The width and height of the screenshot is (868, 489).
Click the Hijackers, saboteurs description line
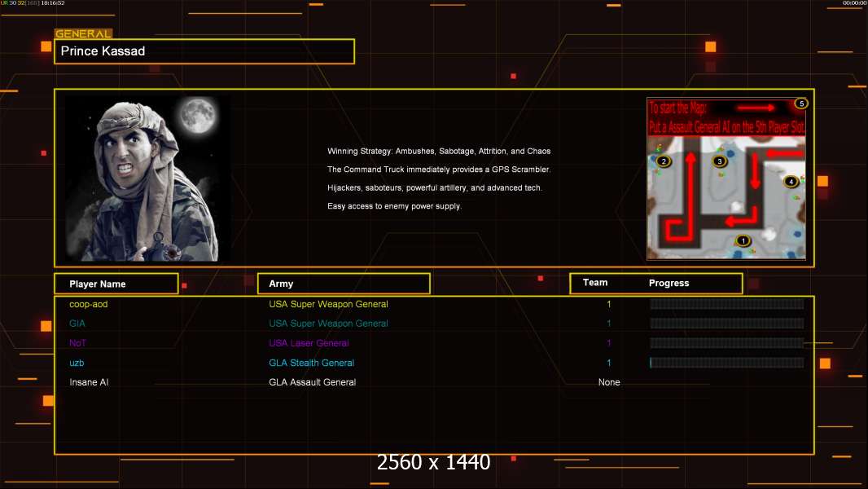pos(435,187)
